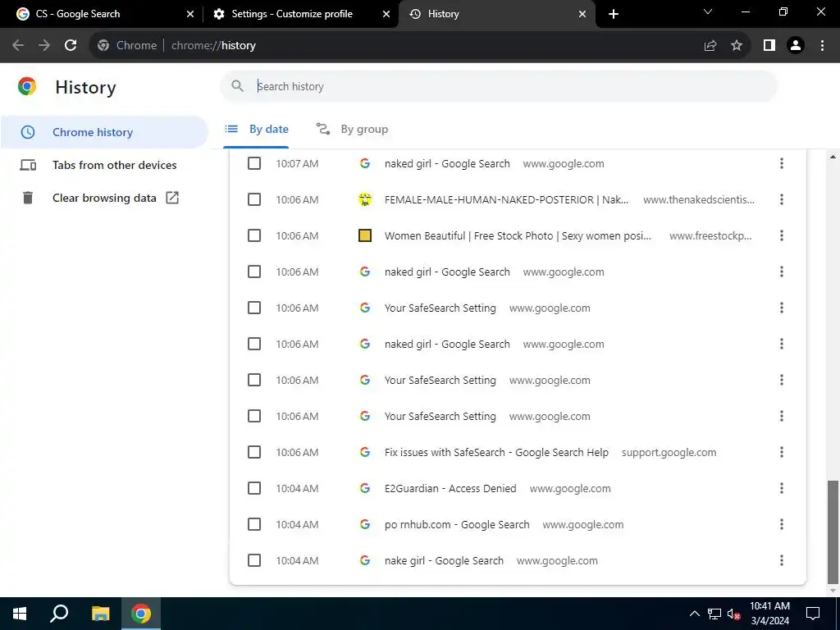Open Fix issues with SafeSearch history link
Viewport: 840px width, 630px height.
pyautogui.click(x=496, y=452)
